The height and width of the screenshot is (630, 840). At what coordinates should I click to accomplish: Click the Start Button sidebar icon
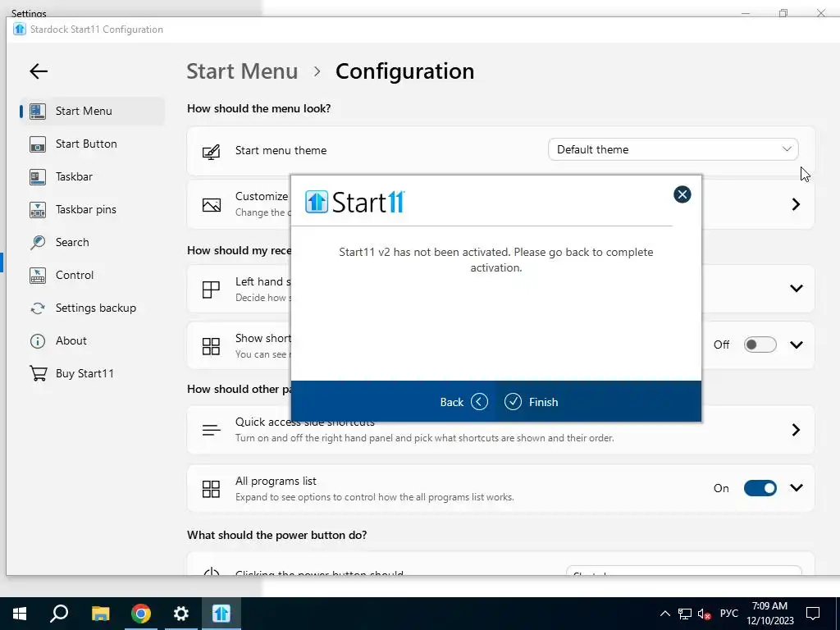pos(38,144)
